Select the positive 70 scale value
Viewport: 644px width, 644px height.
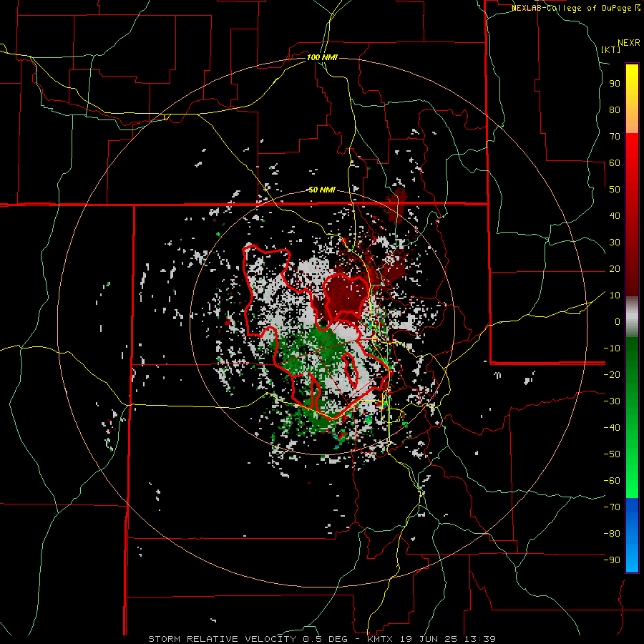pos(615,137)
